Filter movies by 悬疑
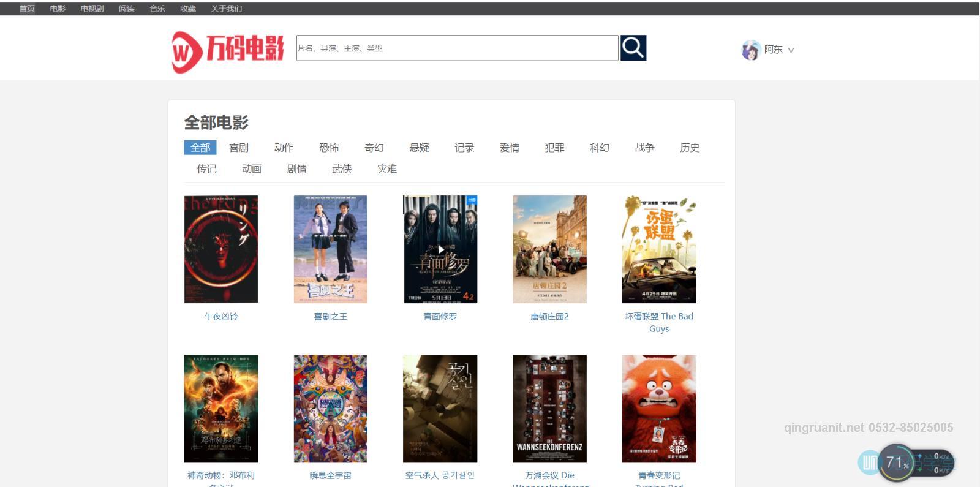This screenshot has height=487, width=980. tap(420, 148)
